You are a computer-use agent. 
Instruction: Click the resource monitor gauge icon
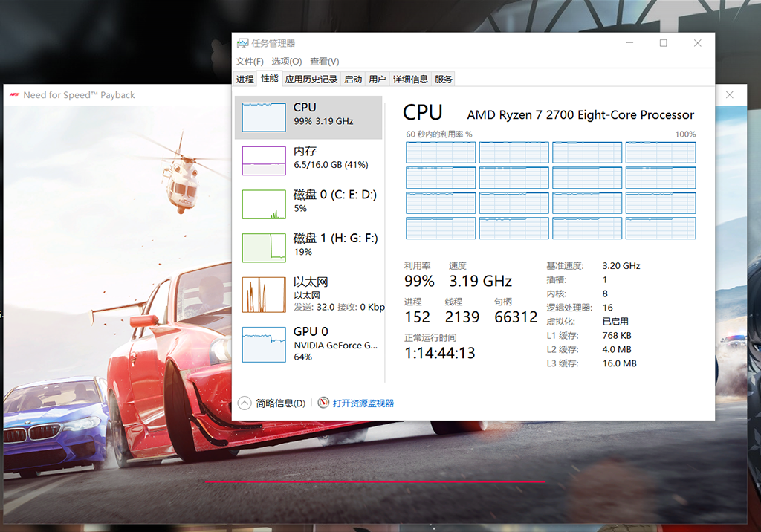[x=323, y=403]
